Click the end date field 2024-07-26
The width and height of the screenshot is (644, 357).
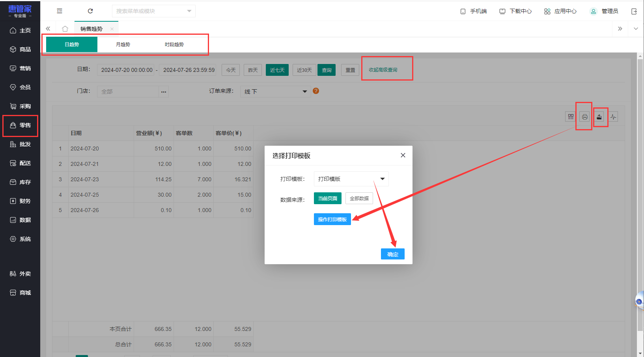pos(188,70)
